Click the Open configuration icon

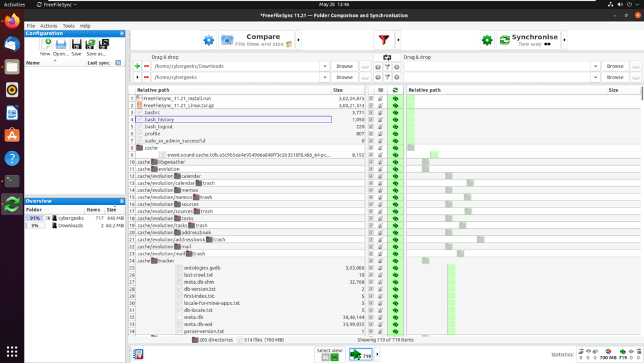point(61,44)
